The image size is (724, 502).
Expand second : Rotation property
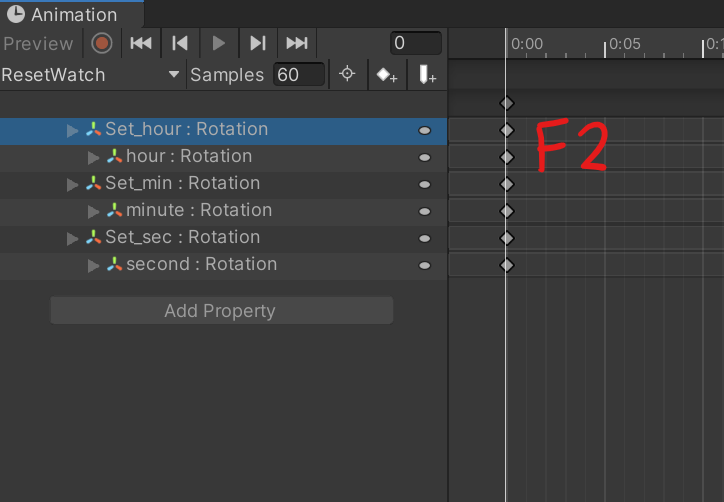click(x=93, y=266)
